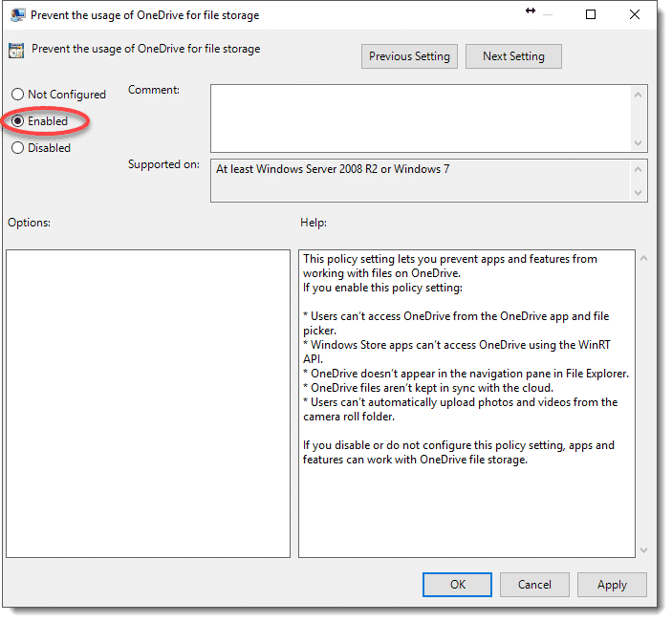
Task: Maximize the policy dialog window
Action: (x=591, y=14)
